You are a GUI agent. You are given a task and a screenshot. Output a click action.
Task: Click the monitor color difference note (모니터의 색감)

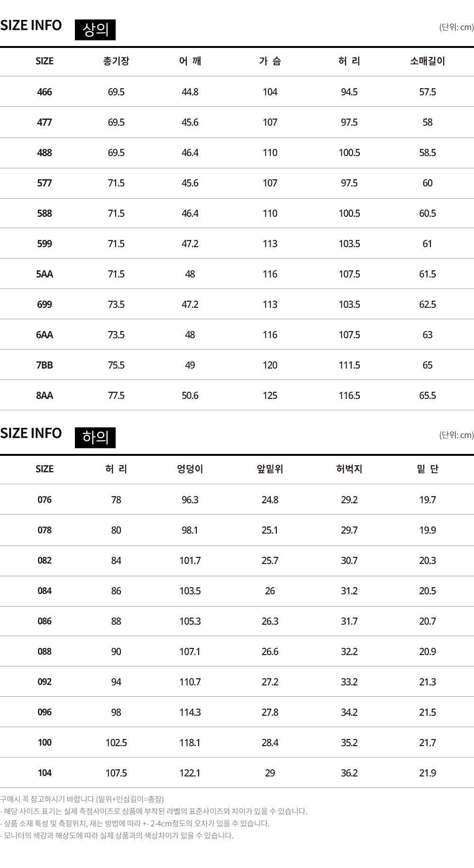click(x=117, y=836)
